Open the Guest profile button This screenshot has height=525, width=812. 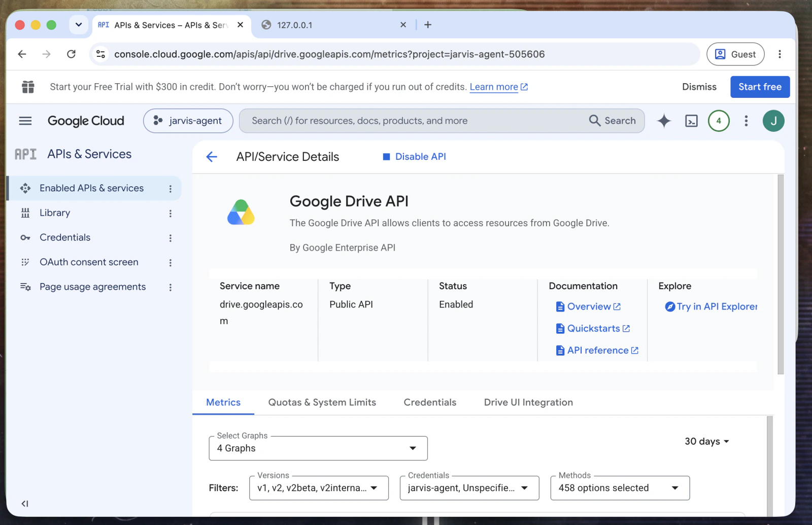(x=735, y=54)
